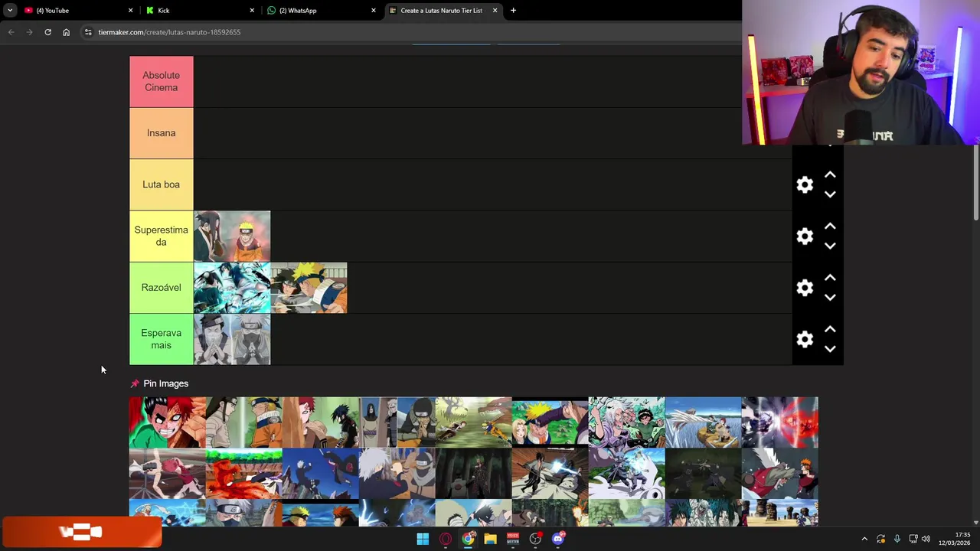Select last image in first pool row

pos(779,422)
